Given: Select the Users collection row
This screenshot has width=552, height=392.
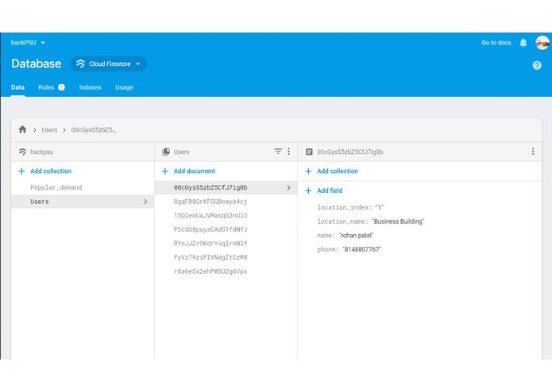Looking at the screenshot, I should pyautogui.click(x=83, y=202).
